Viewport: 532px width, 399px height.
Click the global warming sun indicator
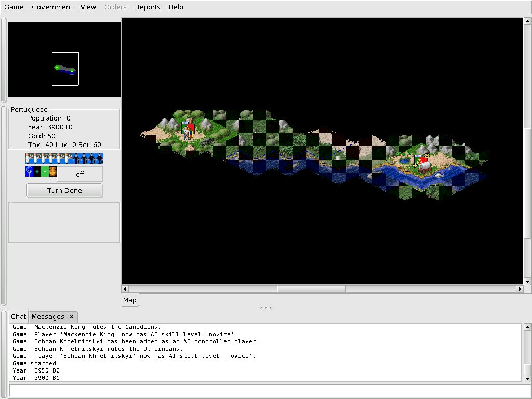coord(37,171)
